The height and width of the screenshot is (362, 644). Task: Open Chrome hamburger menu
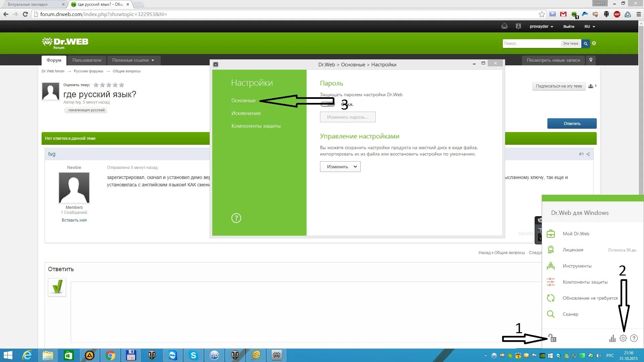click(x=639, y=14)
